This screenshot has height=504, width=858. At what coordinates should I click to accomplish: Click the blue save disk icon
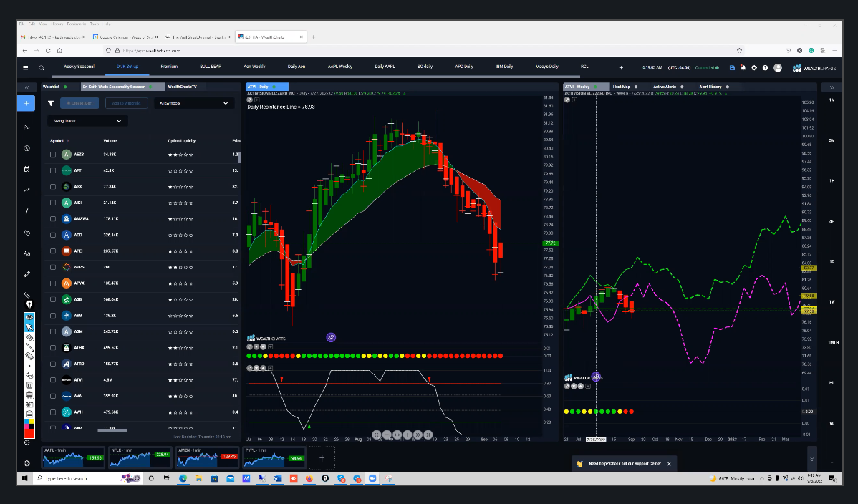click(x=732, y=68)
